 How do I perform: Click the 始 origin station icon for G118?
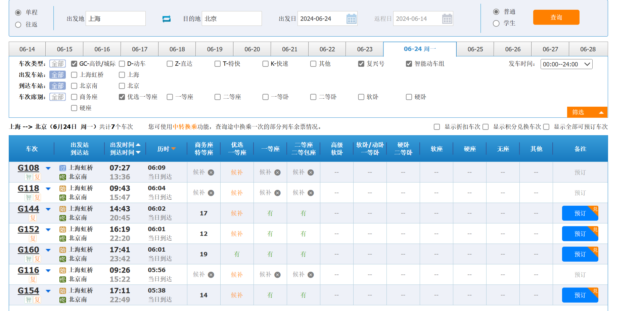click(x=62, y=189)
